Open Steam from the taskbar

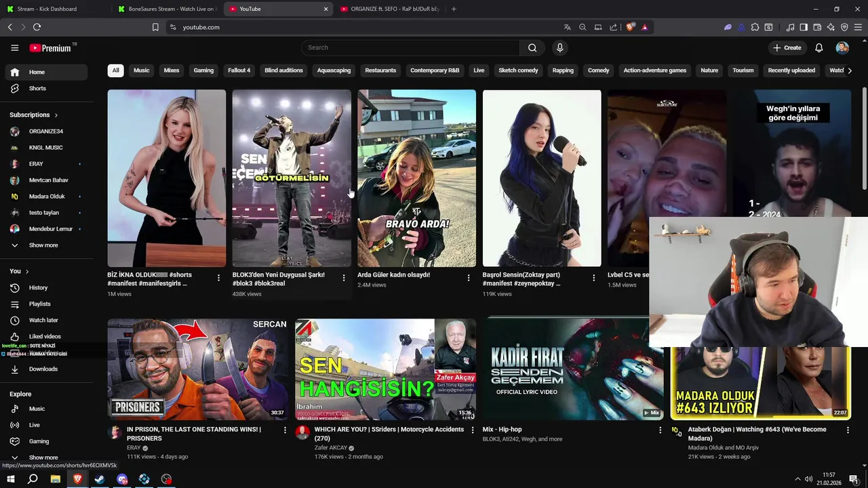click(x=100, y=479)
